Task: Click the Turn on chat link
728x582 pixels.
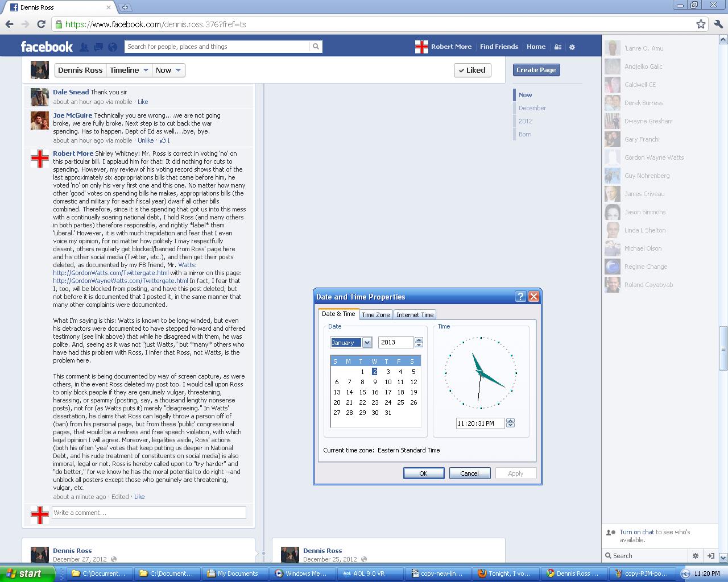Action: (636, 532)
